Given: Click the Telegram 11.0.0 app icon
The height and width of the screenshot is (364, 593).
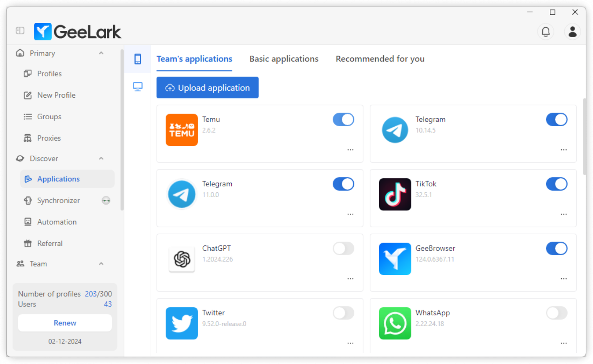Looking at the screenshot, I should click(181, 194).
